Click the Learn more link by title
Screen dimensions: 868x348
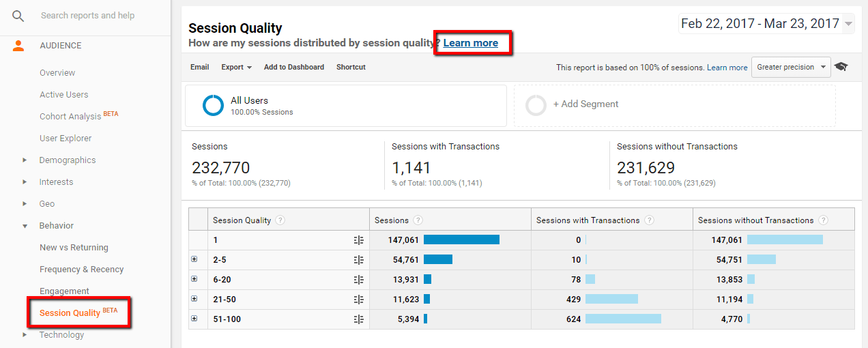coord(470,43)
